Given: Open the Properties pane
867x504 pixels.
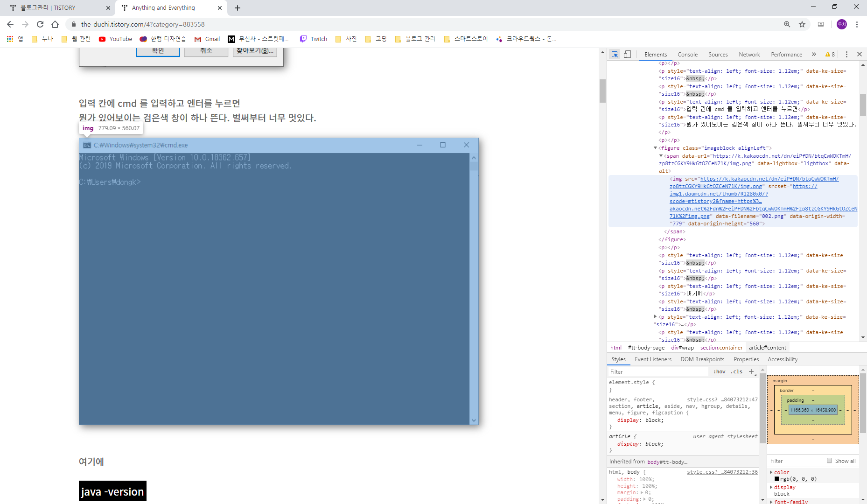Looking at the screenshot, I should pos(746,359).
